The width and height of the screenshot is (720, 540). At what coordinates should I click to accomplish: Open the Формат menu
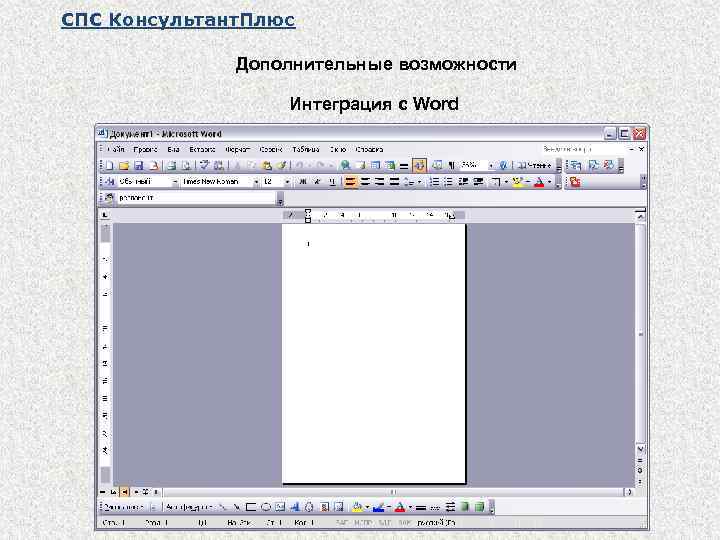pos(238,149)
